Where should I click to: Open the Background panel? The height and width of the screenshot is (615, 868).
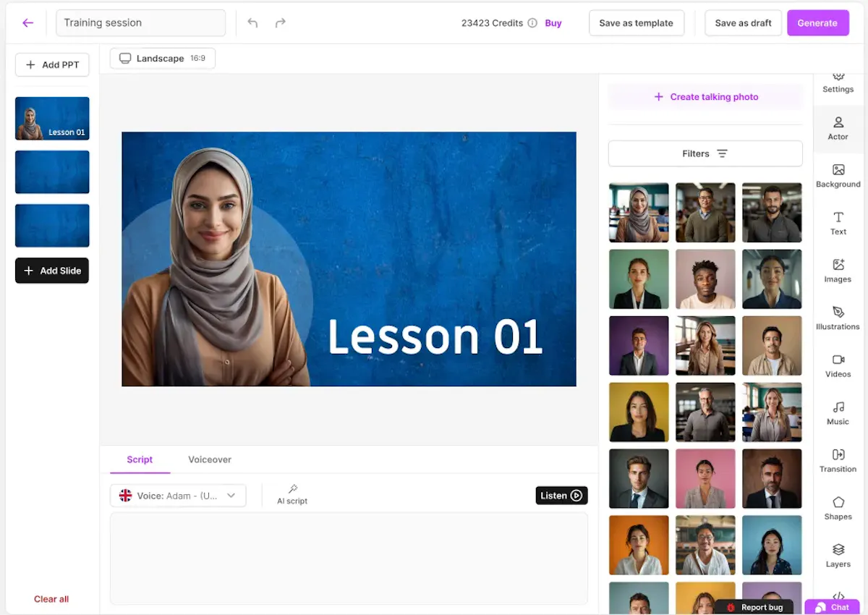tap(838, 177)
